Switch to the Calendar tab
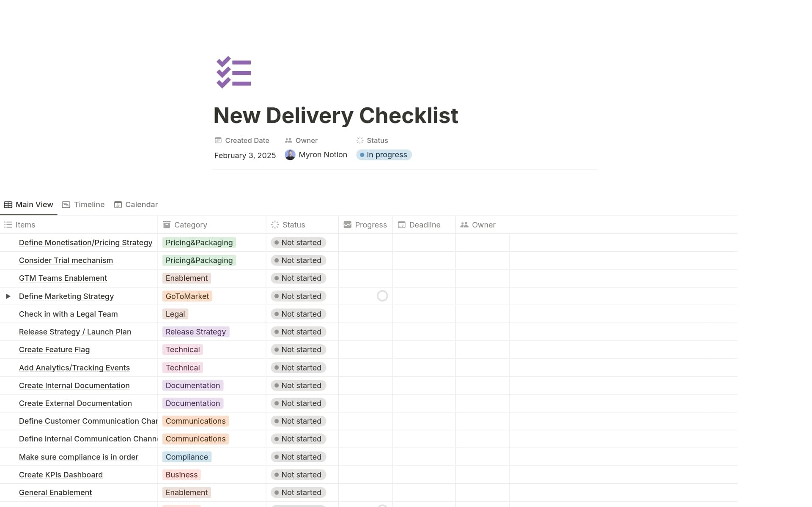Viewport: 812px width, 507px height. (136, 205)
